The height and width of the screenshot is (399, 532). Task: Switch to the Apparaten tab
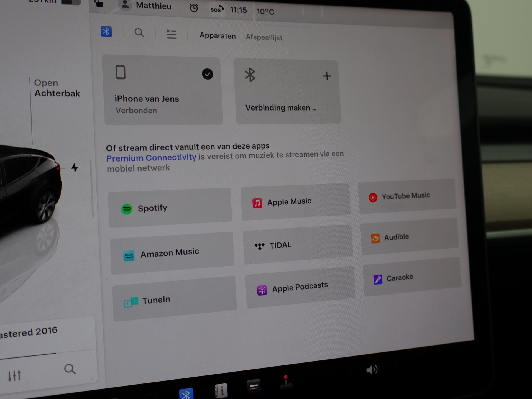pyautogui.click(x=218, y=36)
